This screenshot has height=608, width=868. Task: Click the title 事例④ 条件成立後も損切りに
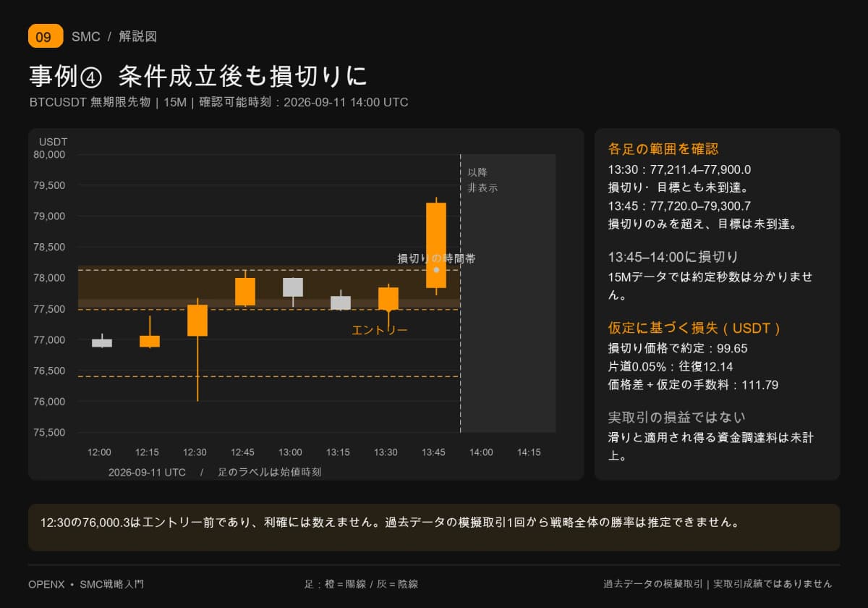click(x=198, y=75)
